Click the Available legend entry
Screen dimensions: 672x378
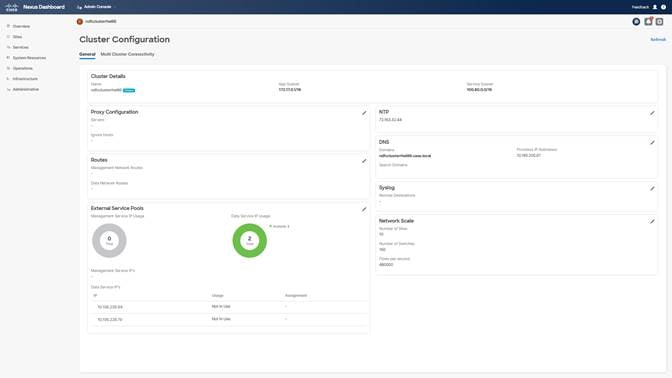coord(279,226)
